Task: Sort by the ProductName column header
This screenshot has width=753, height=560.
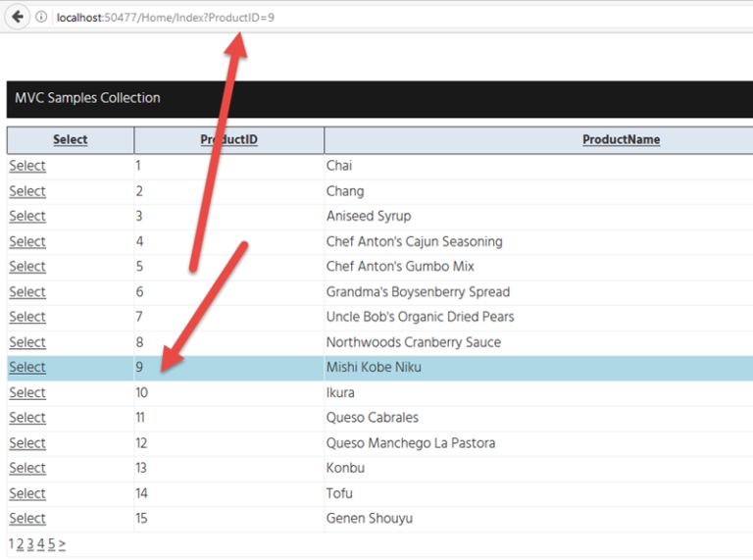Action: click(621, 140)
